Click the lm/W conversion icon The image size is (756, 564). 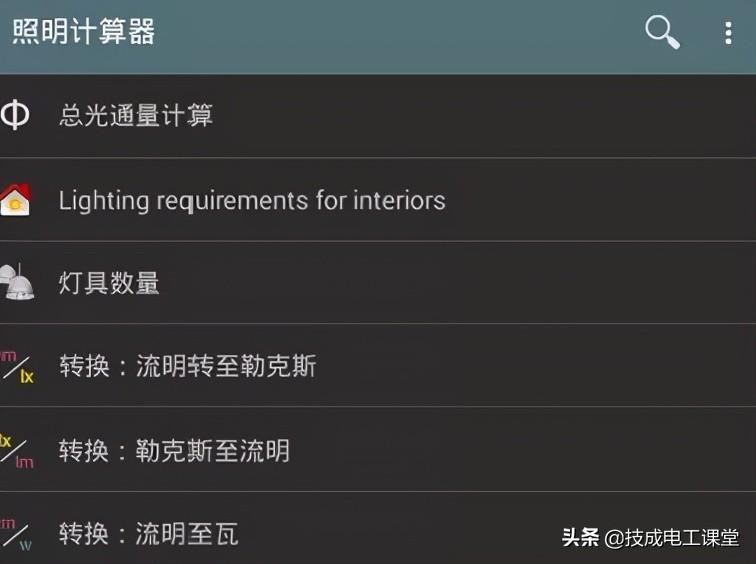15,532
